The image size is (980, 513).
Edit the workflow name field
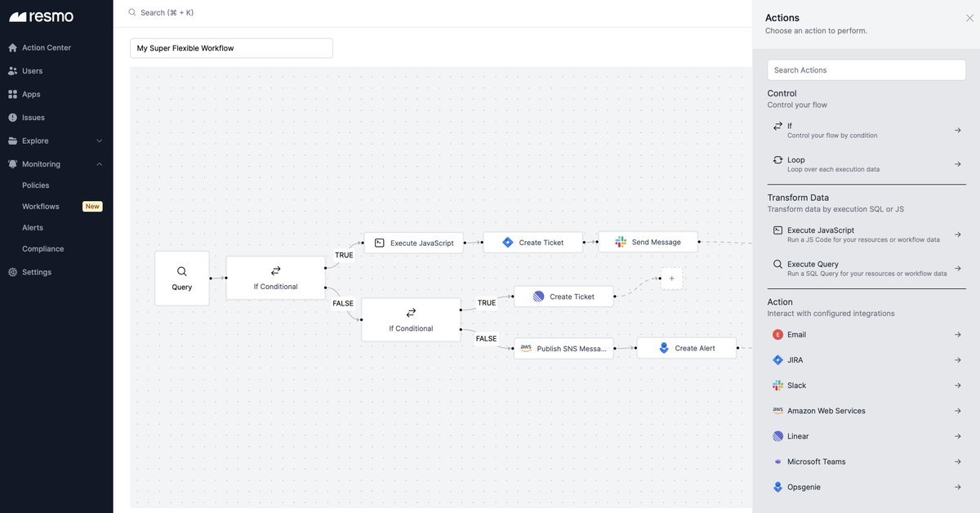click(231, 48)
